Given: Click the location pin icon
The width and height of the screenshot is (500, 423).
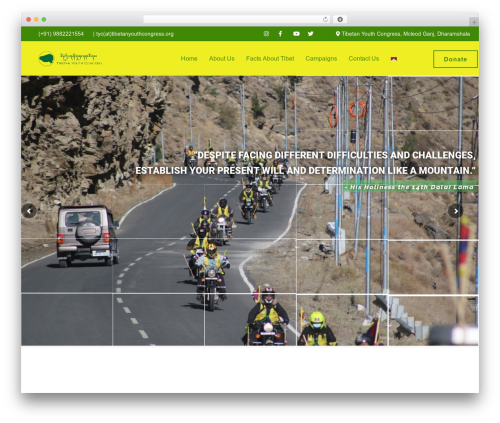Looking at the screenshot, I should coord(338,34).
